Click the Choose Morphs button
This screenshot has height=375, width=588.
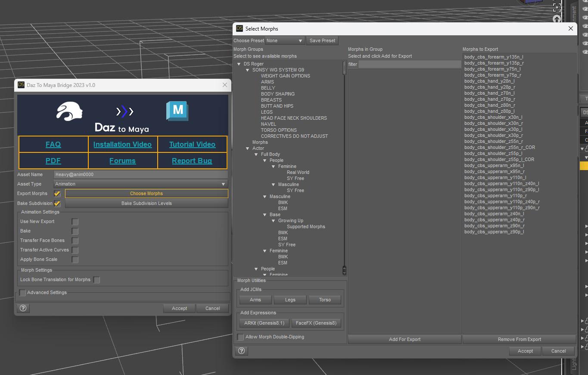(146, 193)
